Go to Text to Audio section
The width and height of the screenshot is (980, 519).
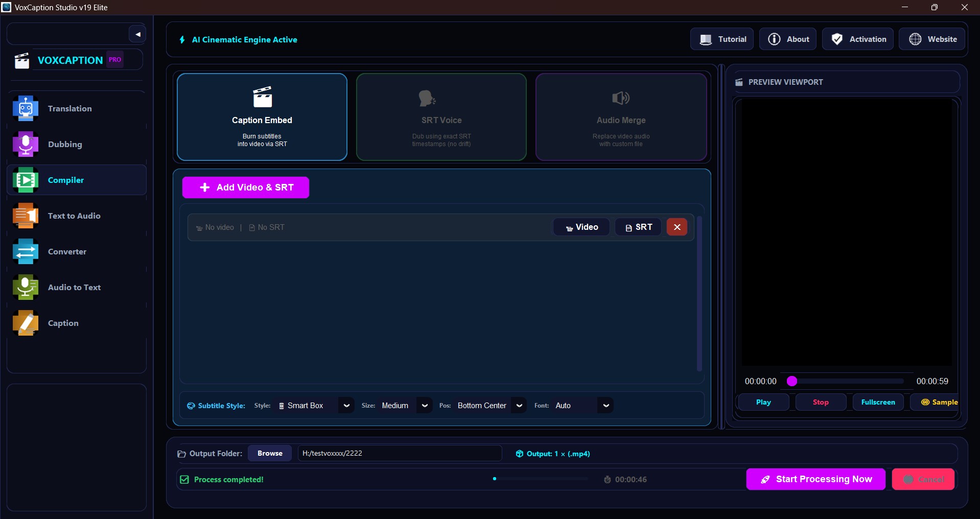[x=77, y=216]
